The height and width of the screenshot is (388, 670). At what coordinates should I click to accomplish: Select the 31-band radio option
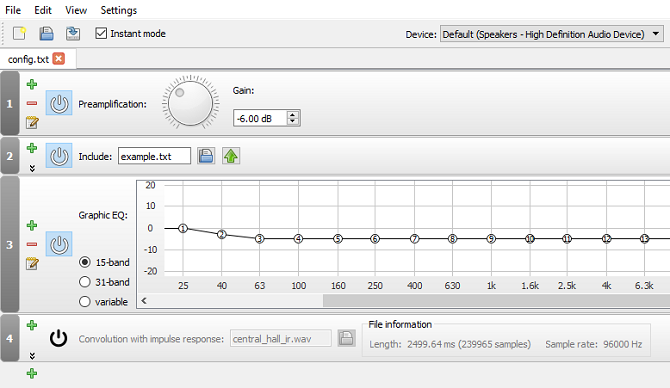(x=85, y=282)
